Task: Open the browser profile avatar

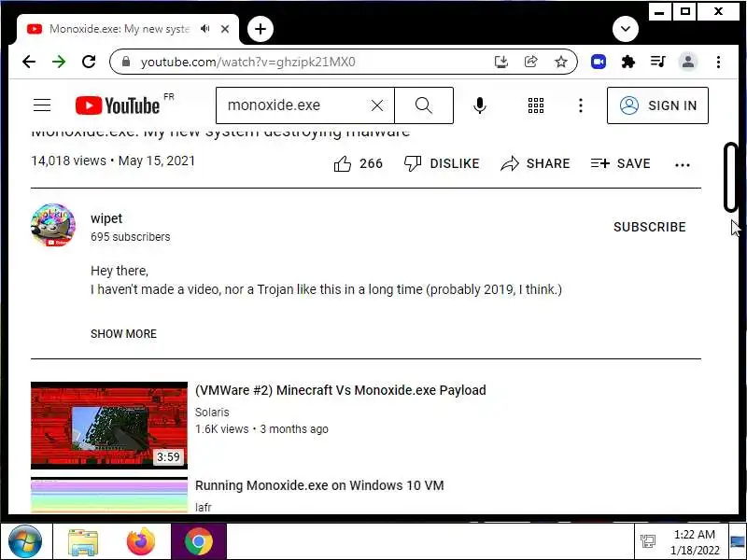Action: [x=688, y=62]
